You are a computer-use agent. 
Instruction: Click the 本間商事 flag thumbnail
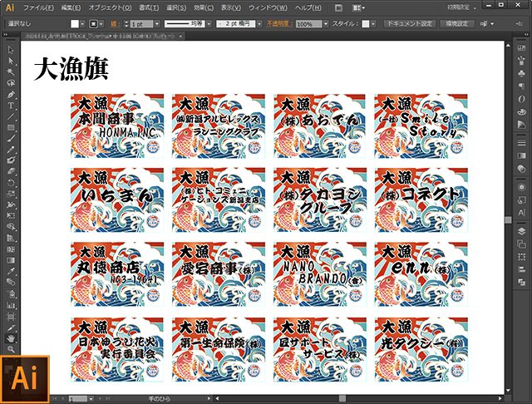(117, 126)
